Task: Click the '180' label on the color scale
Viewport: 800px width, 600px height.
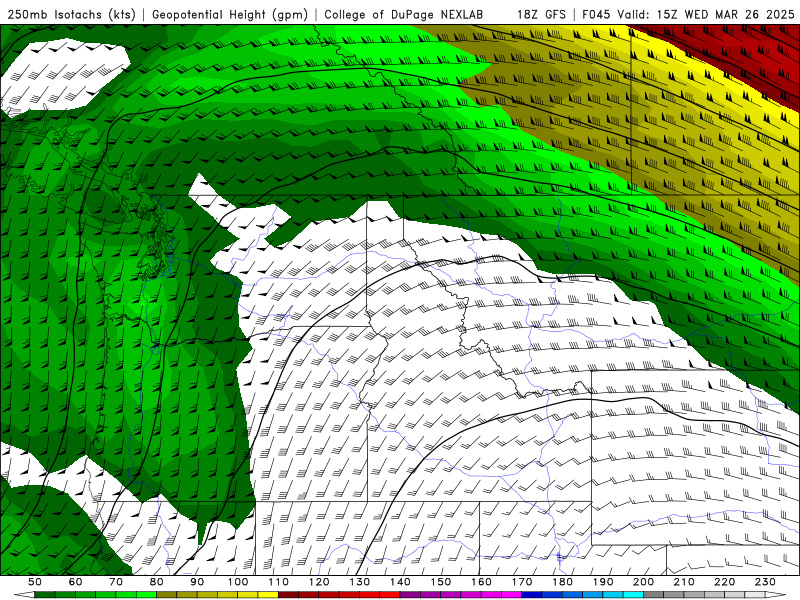Action: tap(563, 582)
